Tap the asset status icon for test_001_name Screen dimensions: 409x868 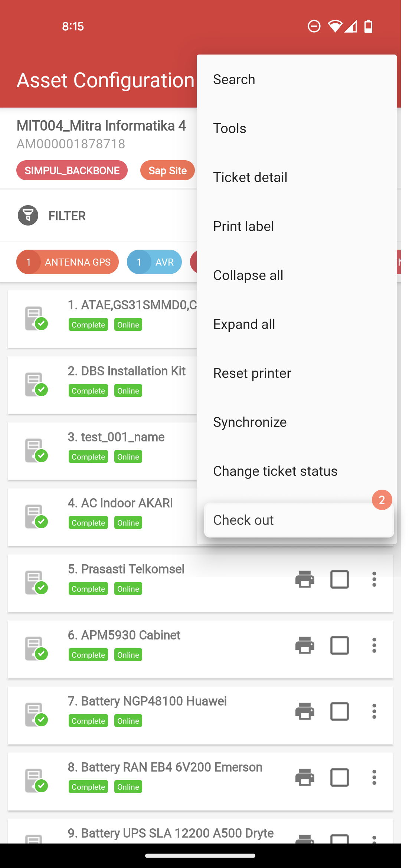click(x=36, y=451)
